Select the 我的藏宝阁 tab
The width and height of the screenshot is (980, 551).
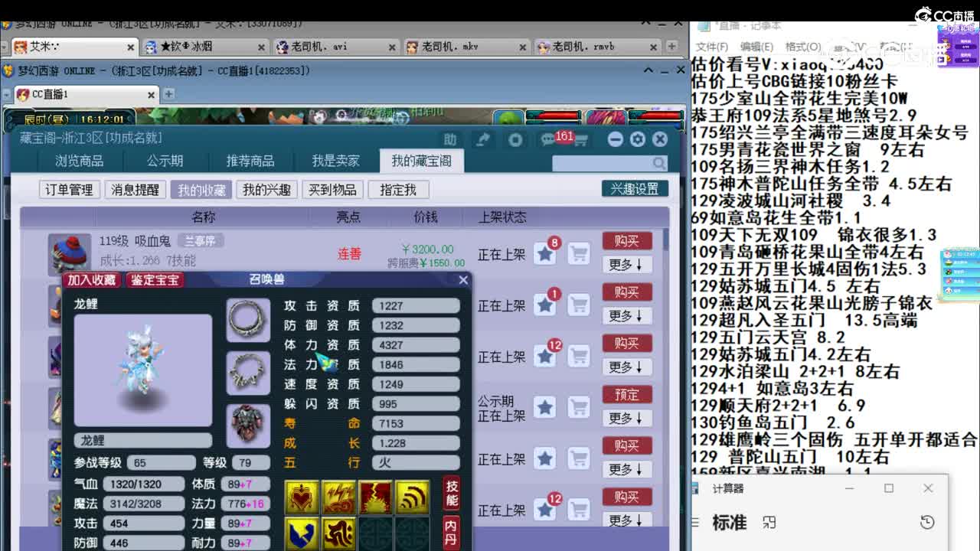pos(422,161)
